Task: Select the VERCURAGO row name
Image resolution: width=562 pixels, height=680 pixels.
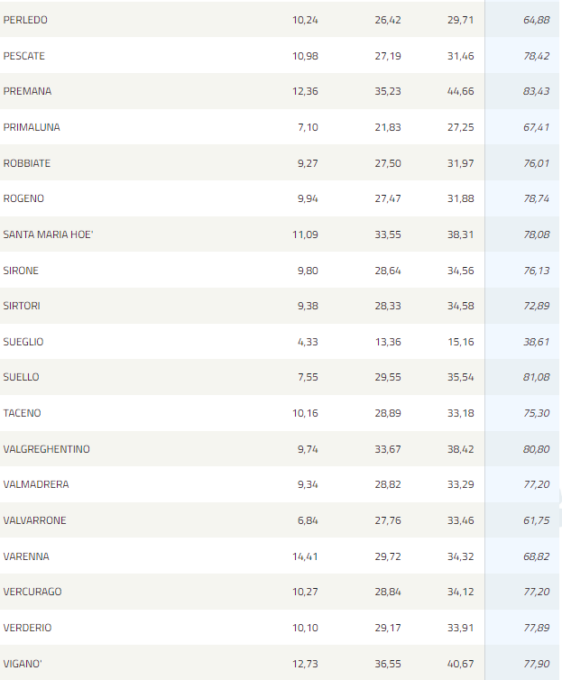Action: [x=33, y=592]
